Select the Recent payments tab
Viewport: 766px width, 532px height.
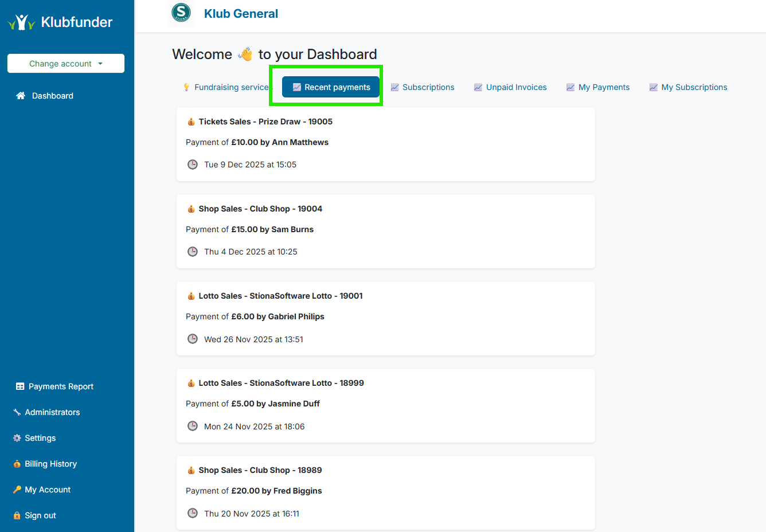point(331,87)
